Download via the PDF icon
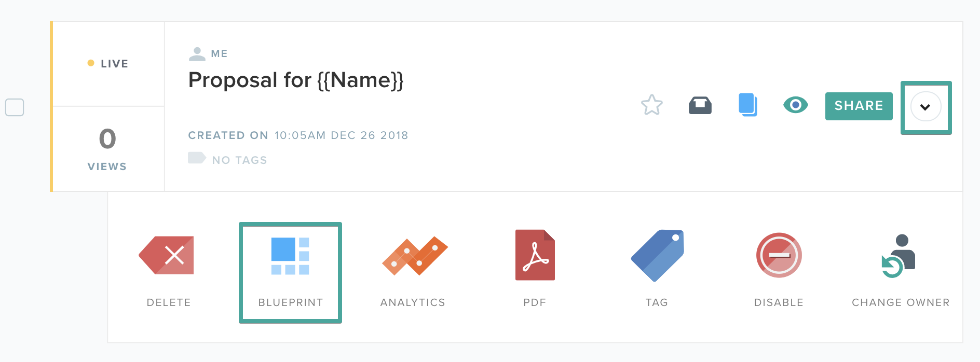 click(535, 255)
